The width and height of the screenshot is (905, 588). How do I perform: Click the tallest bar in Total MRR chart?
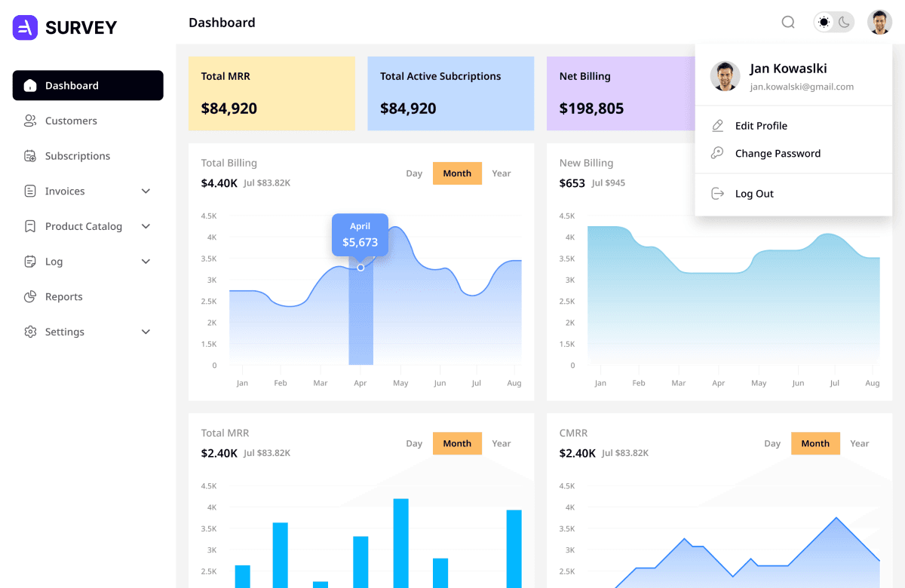coord(401,544)
